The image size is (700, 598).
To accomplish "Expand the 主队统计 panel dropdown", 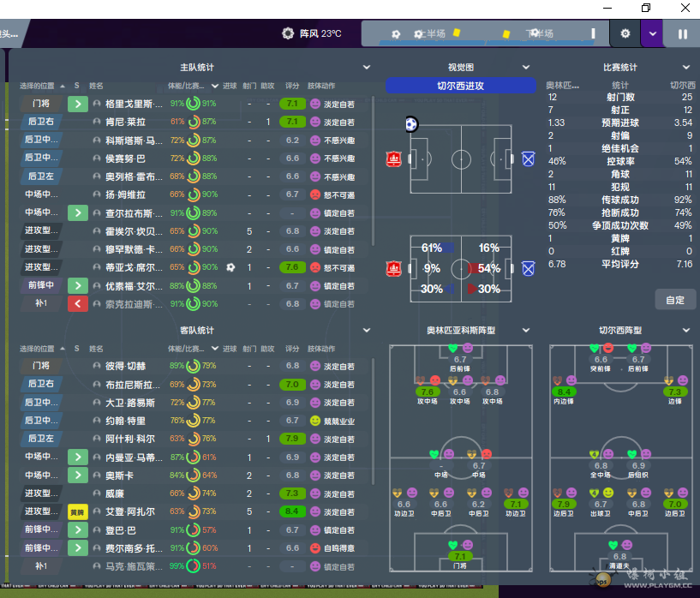I will [367, 67].
